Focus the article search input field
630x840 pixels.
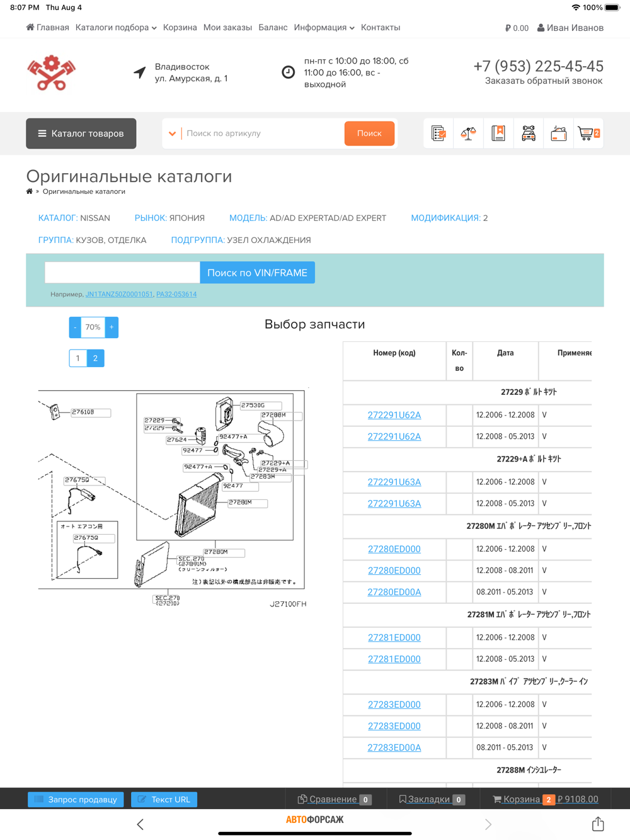263,133
